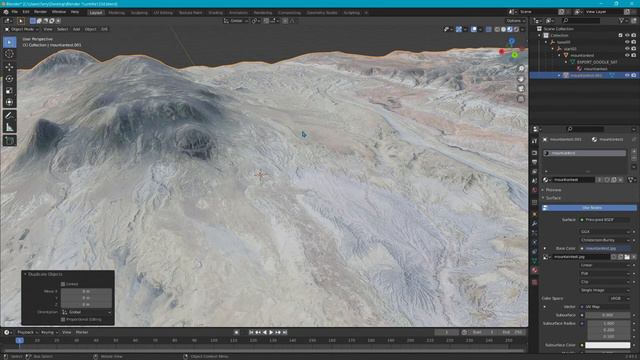Expand the Preview panel
The width and height of the screenshot is (640, 360).
[553, 190]
